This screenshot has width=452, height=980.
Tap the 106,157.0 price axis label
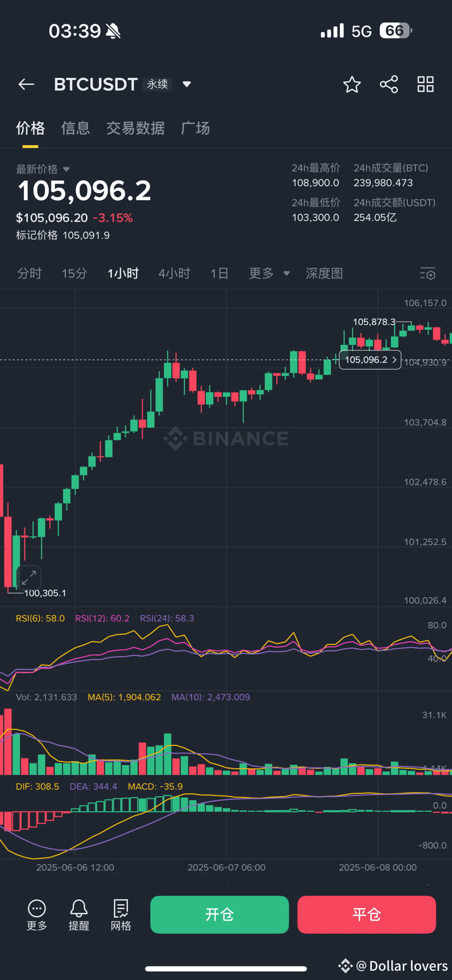pyautogui.click(x=425, y=303)
